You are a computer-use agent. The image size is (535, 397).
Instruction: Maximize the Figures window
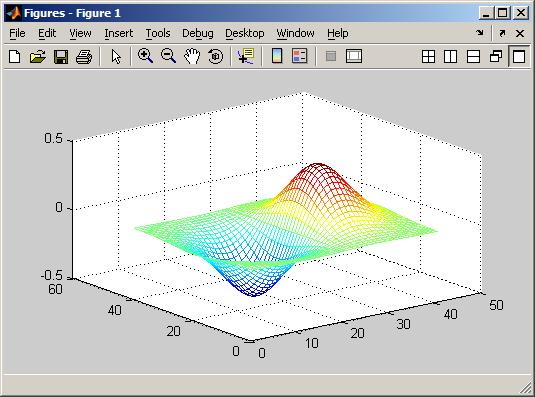[x=503, y=13]
